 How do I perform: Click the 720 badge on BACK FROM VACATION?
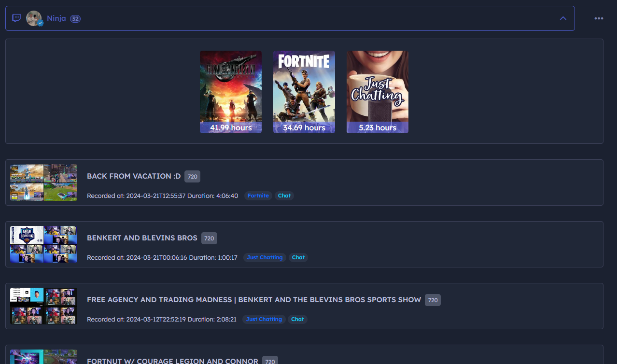192,176
